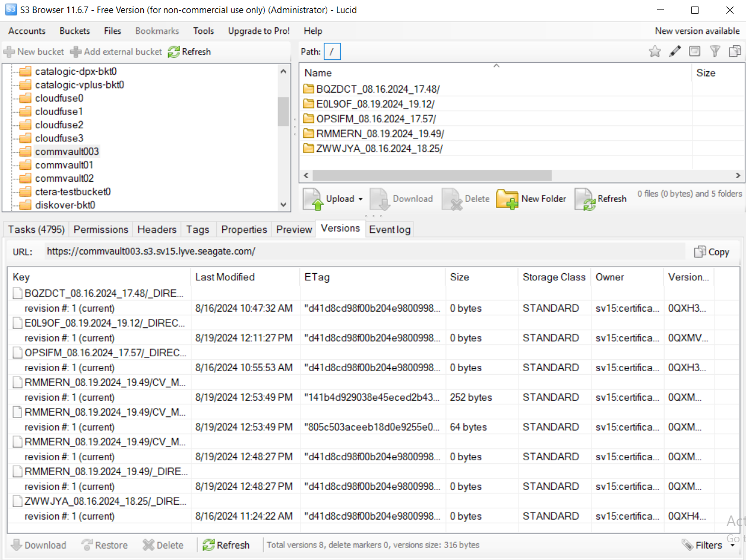Sort versions by the Last Modified column header
746x560 pixels.
[245, 277]
